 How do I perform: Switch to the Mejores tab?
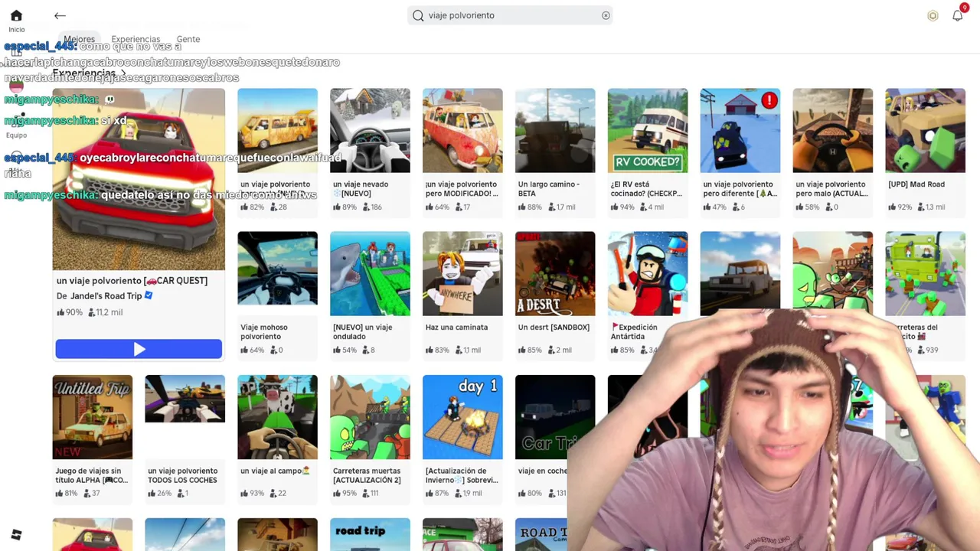(80, 39)
